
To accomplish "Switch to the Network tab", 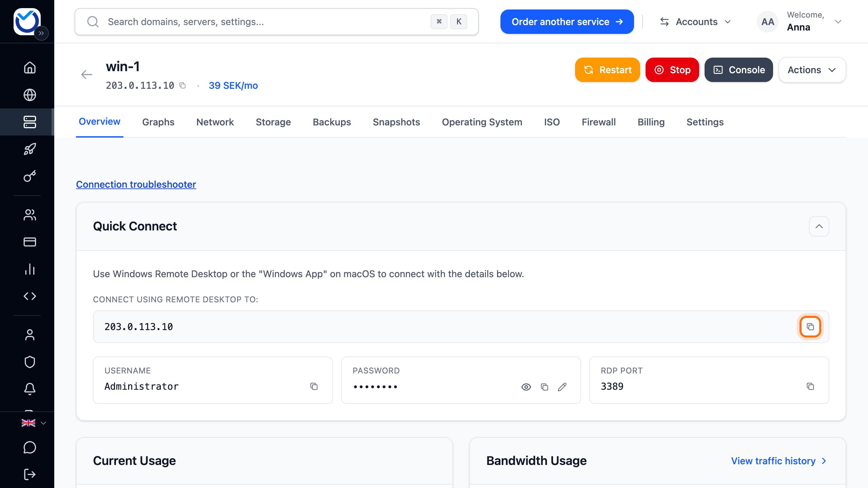I will coord(215,122).
